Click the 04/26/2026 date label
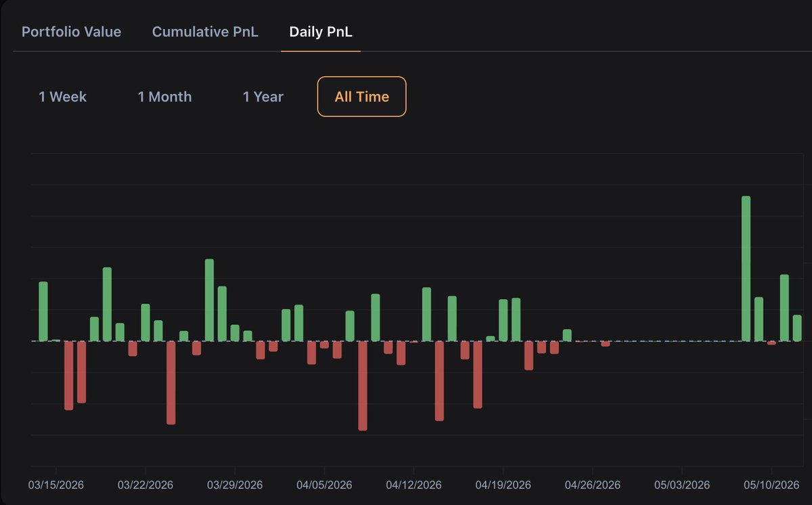 (x=593, y=485)
